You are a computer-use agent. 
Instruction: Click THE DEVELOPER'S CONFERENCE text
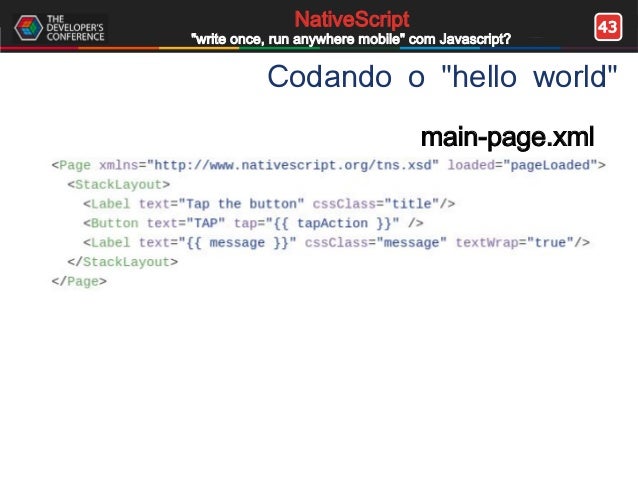click(x=75, y=28)
